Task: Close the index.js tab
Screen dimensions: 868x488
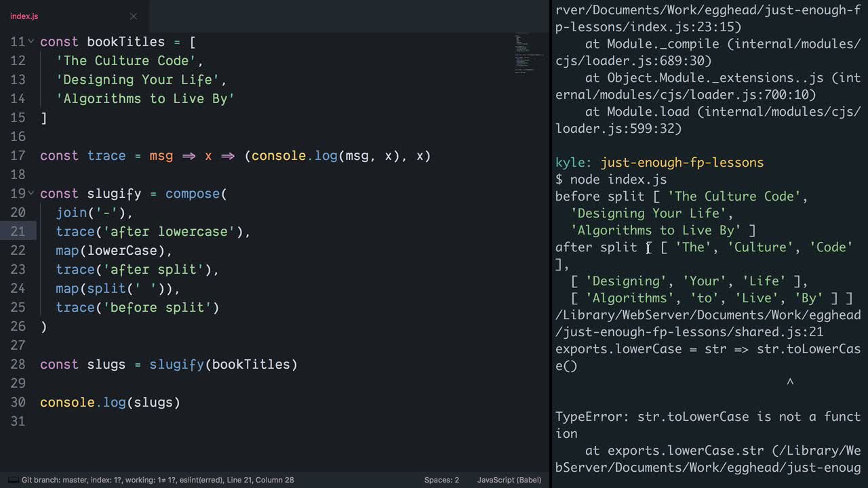Action: (x=134, y=16)
